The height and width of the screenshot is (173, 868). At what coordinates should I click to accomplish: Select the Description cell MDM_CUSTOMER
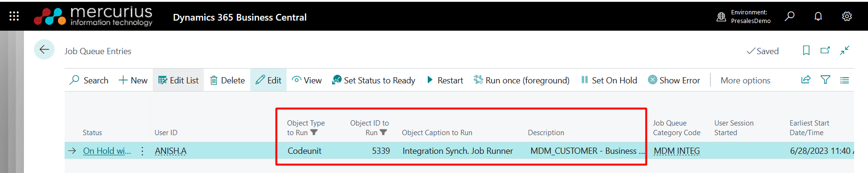(587, 151)
